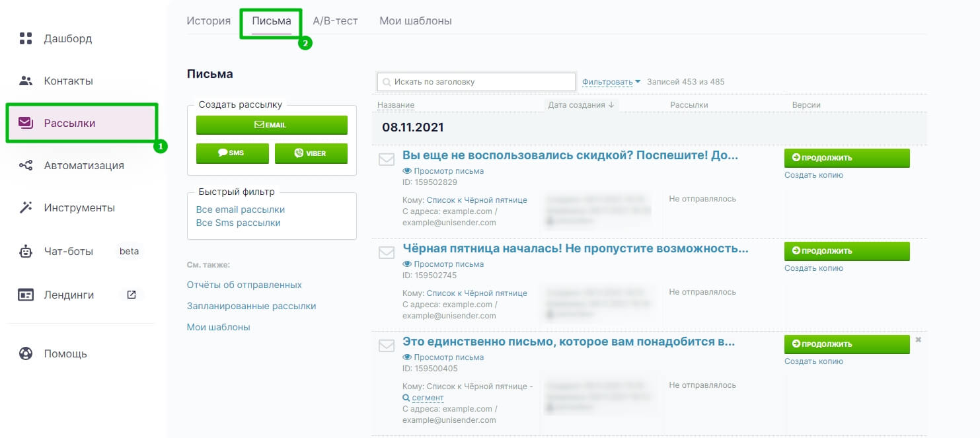This screenshot has width=980, height=438.
Task: Click the Помощь lifebuoy icon
Action: (26, 353)
